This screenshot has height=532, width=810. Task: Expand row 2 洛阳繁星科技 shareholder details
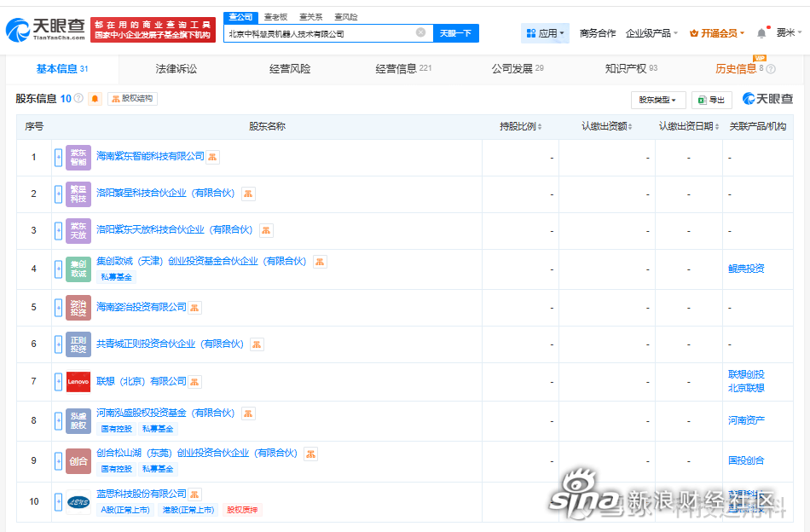pyautogui.click(x=58, y=194)
